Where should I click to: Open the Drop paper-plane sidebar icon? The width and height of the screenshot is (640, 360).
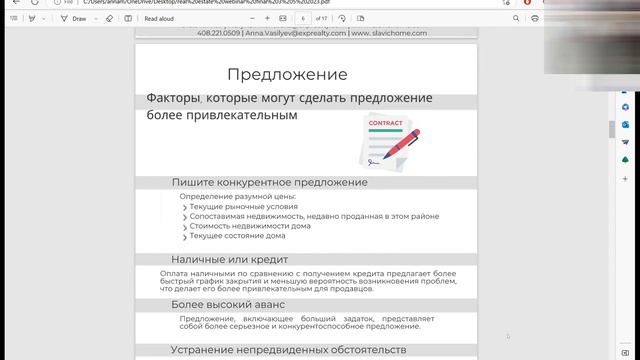pyautogui.click(x=625, y=142)
